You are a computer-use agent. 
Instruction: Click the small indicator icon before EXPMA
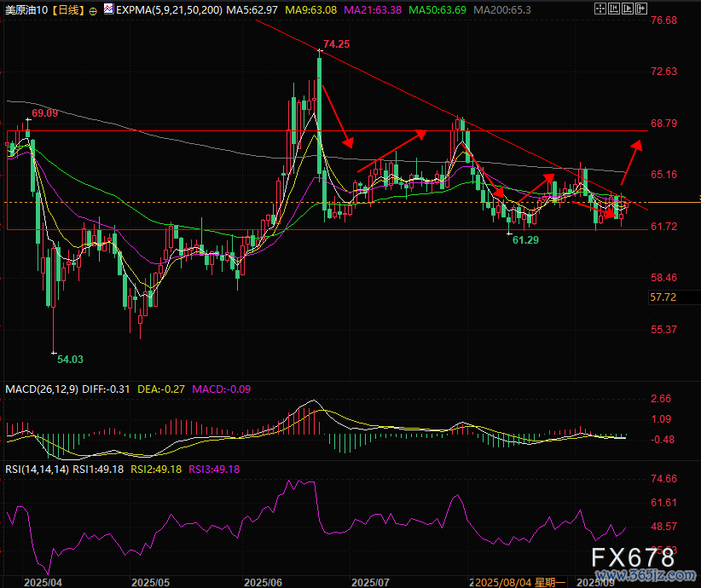(x=108, y=11)
